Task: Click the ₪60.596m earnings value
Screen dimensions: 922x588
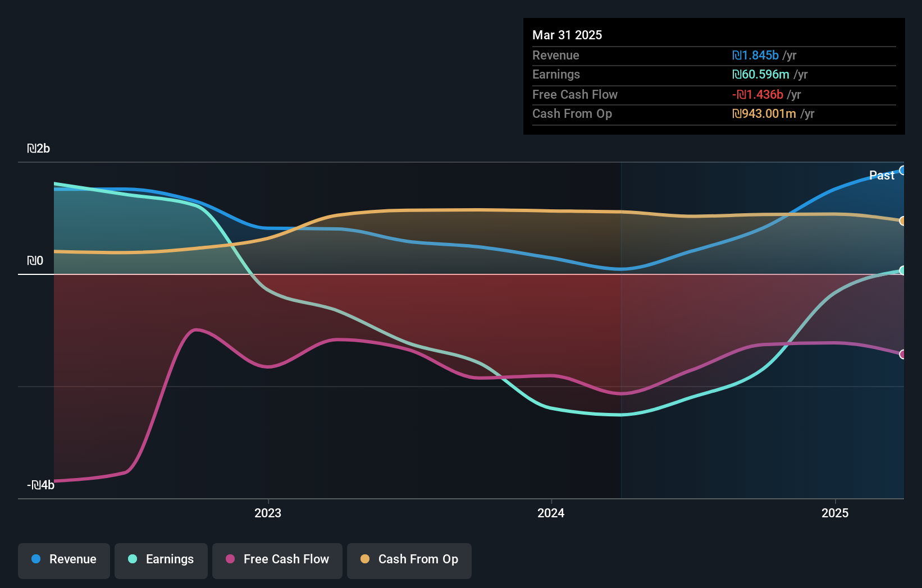Action: pyautogui.click(x=761, y=75)
